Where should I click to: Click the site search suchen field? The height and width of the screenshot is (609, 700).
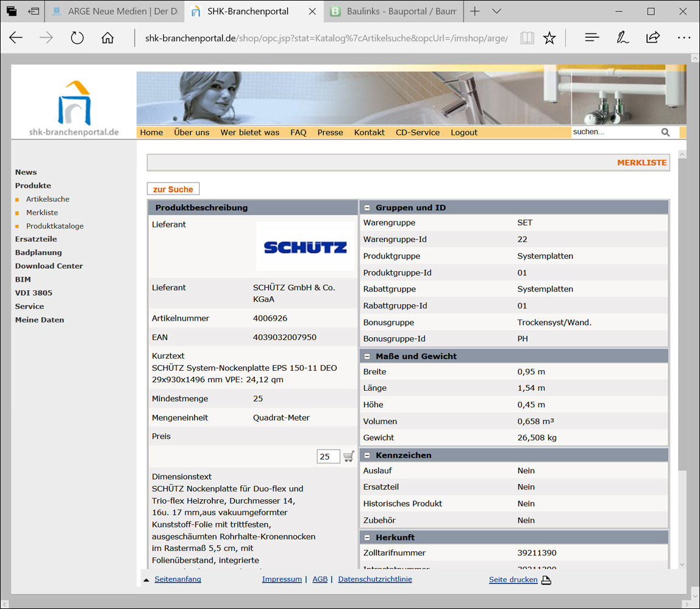(615, 132)
